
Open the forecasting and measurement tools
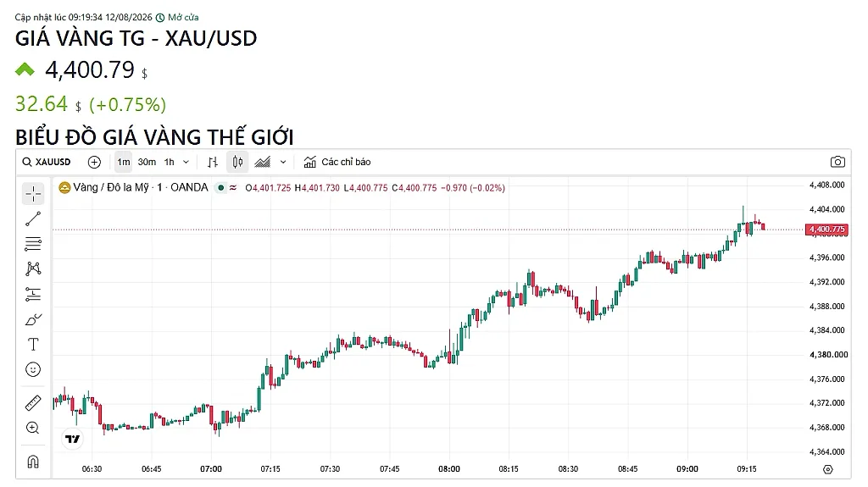(x=33, y=295)
